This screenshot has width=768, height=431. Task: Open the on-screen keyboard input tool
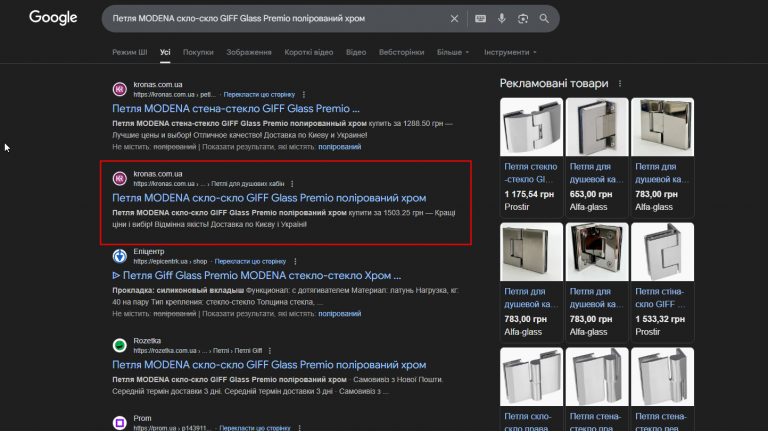coord(480,19)
